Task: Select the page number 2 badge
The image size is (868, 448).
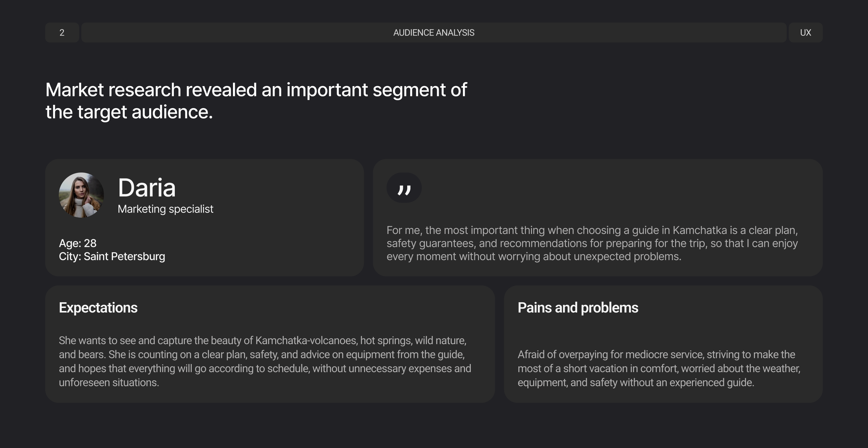Action: click(62, 33)
